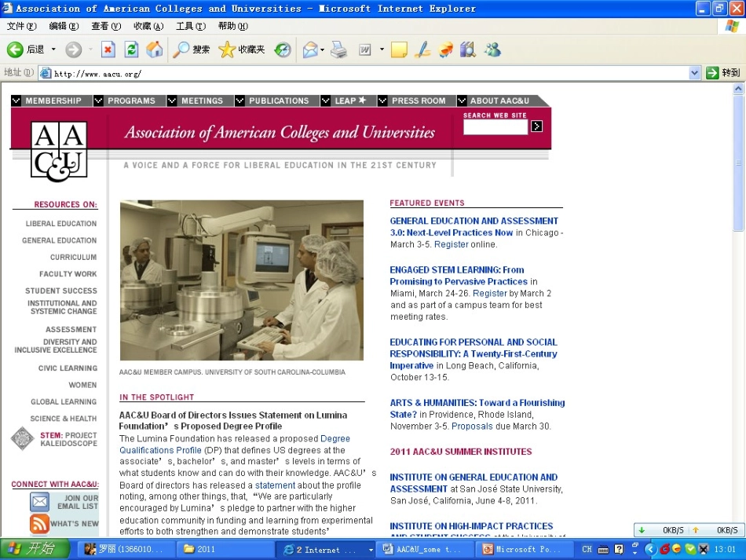Open the Liberal Education resource link
The image size is (746, 560).
coord(61,224)
